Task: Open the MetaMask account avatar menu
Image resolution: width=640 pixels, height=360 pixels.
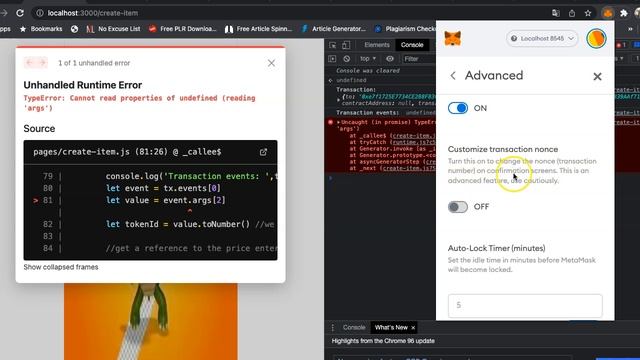Action: 596,38
